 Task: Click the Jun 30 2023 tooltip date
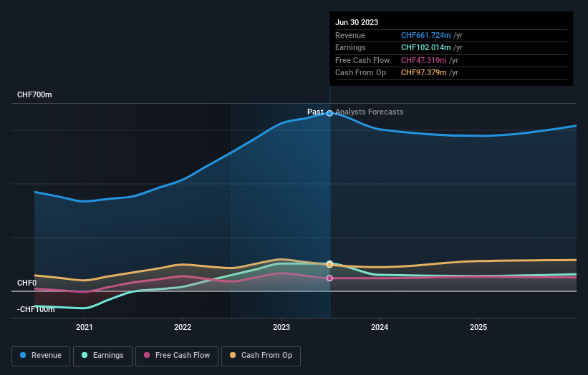357,22
